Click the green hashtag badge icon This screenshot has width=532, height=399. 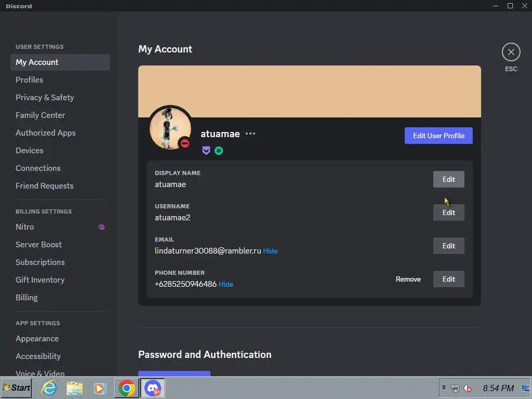219,150
